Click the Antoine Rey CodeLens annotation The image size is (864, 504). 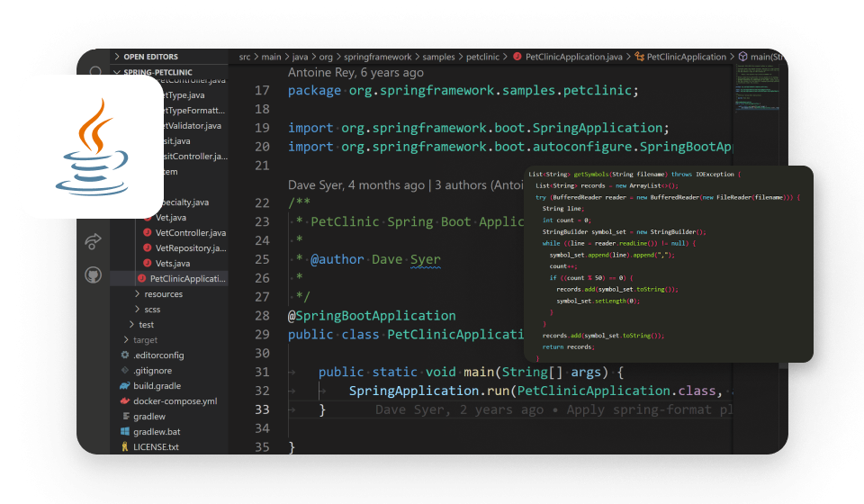355,73
